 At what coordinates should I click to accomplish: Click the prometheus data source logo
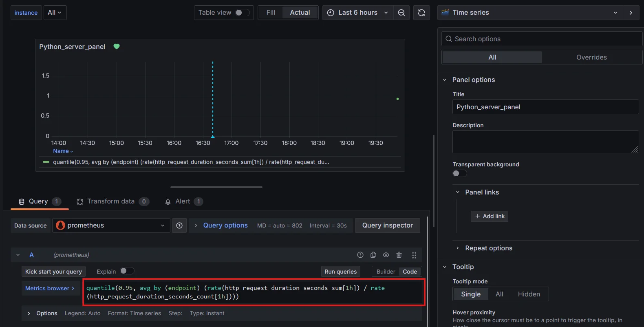point(60,225)
